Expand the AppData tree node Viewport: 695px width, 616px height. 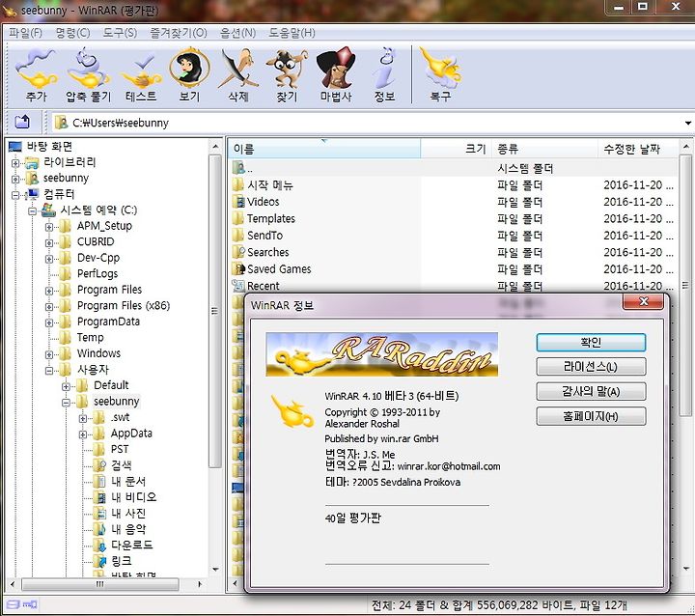(83, 434)
